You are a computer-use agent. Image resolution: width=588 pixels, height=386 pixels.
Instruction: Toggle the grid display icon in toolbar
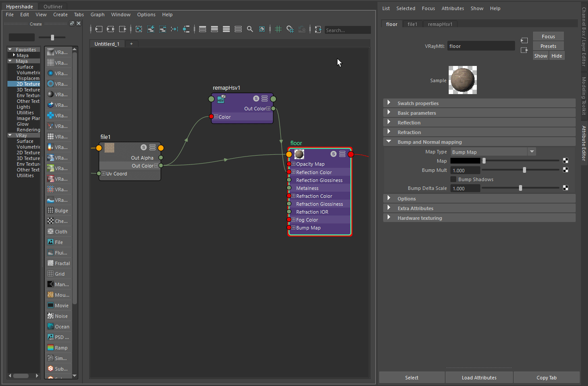coord(278,29)
